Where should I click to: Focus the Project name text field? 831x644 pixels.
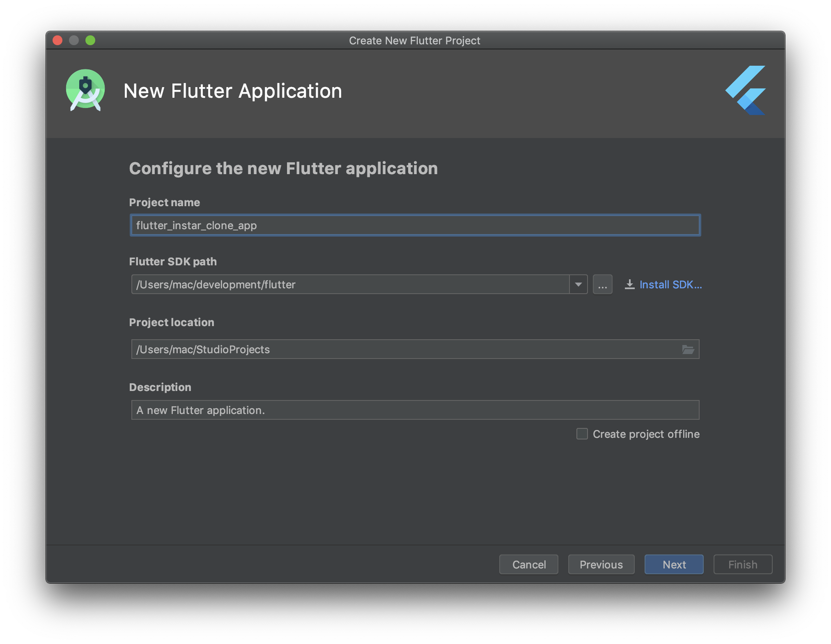coord(415,225)
